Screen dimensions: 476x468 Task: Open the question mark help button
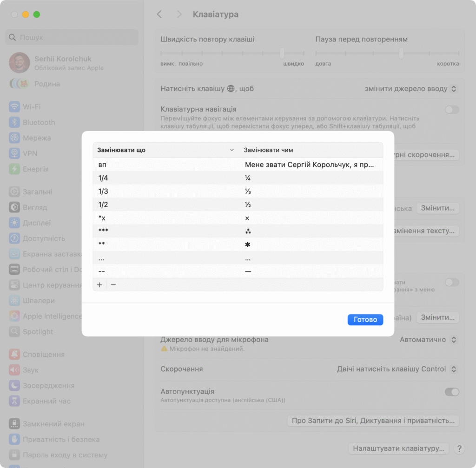tap(459, 448)
